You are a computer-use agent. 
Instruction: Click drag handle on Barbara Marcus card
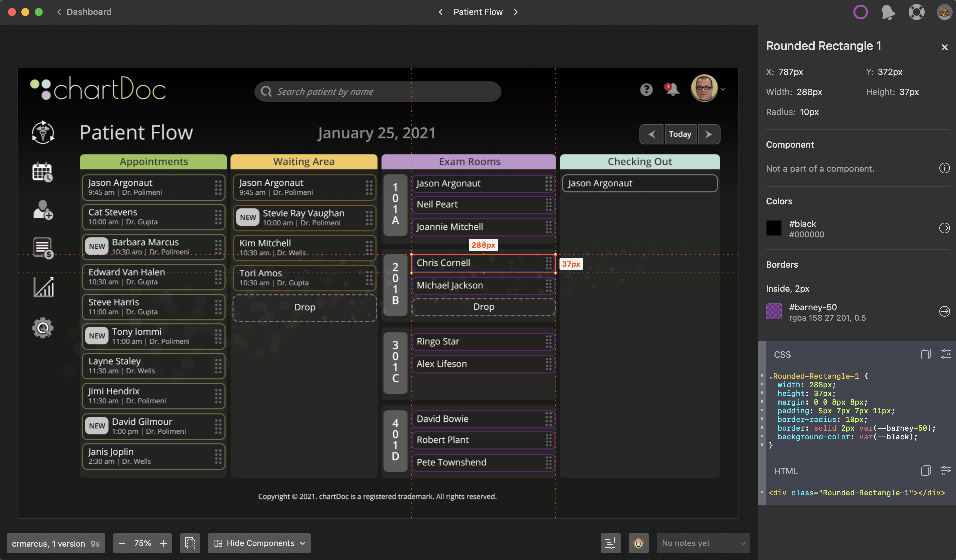pos(218,247)
